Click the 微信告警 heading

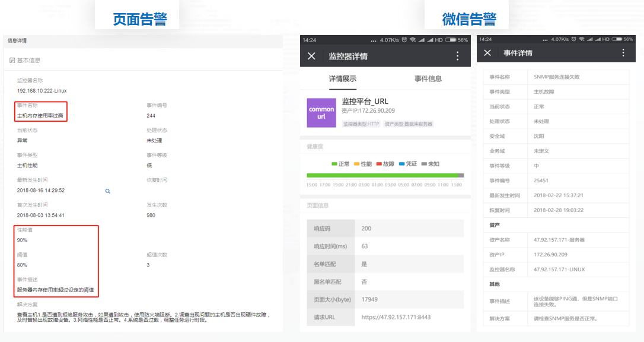(469, 19)
